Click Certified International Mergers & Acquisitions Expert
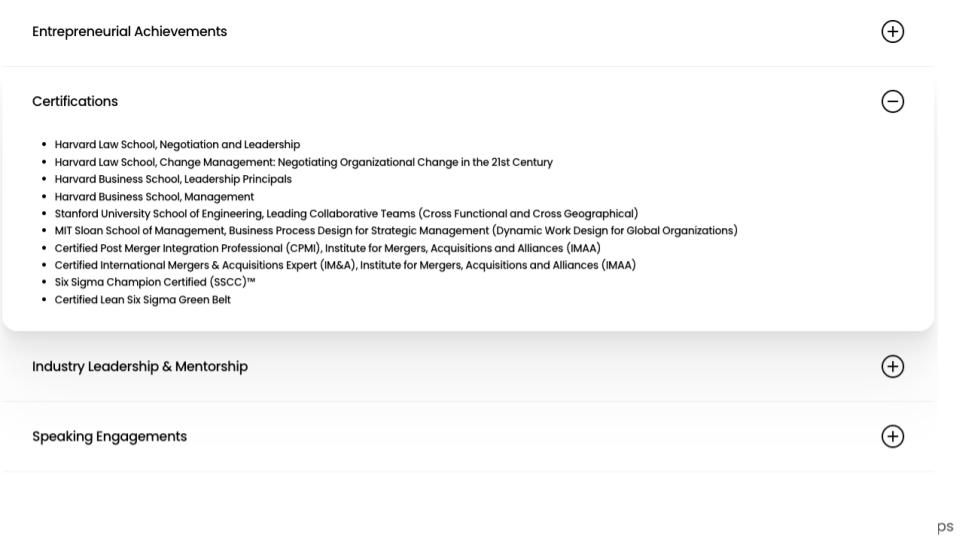Screen dimensions: 960x540 point(345,265)
